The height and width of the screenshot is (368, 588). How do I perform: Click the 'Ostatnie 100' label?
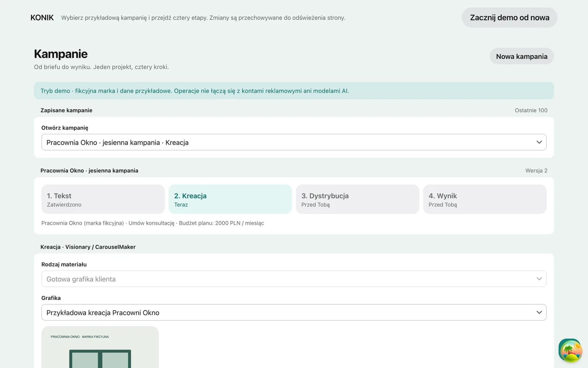531,110
